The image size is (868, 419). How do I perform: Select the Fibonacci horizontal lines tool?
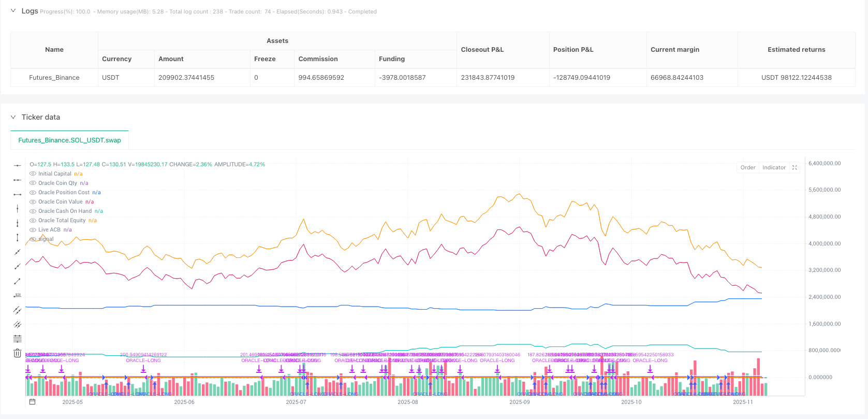coord(17,339)
